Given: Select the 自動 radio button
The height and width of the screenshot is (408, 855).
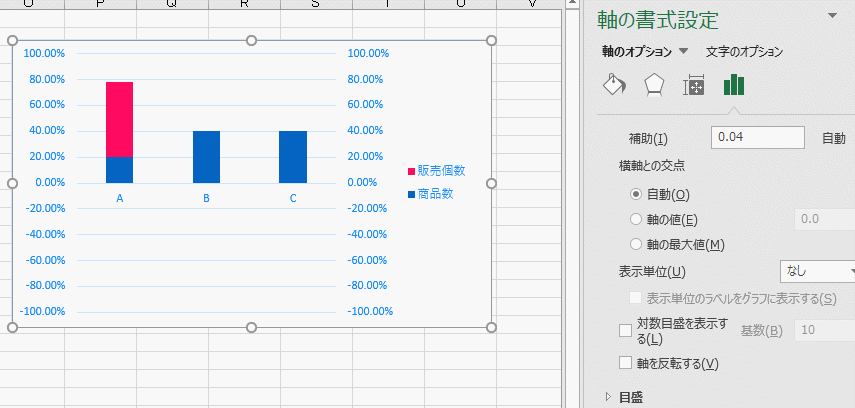Looking at the screenshot, I should click(x=636, y=194).
